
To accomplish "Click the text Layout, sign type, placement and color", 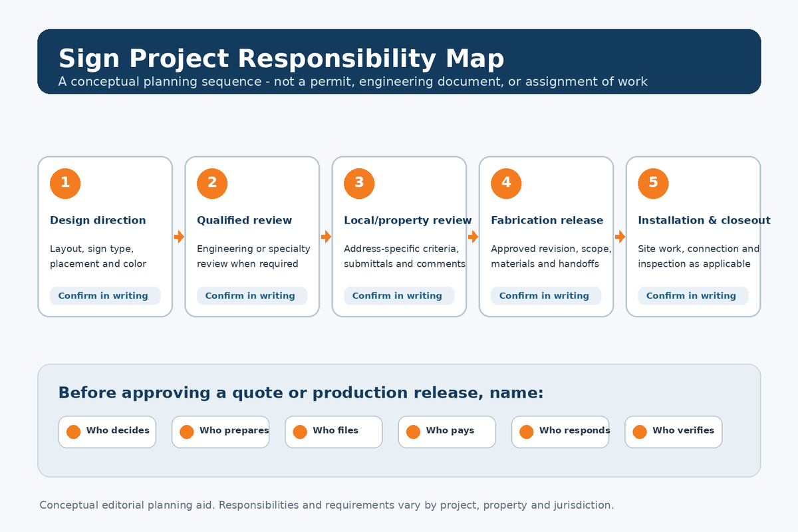I will [x=98, y=256].
